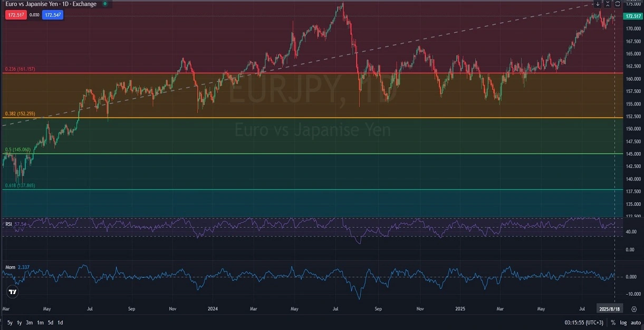The height and width of the screenshot is (330, 644).
Task: Toggle fullscreen chart view icon
Action: [618, 4]
